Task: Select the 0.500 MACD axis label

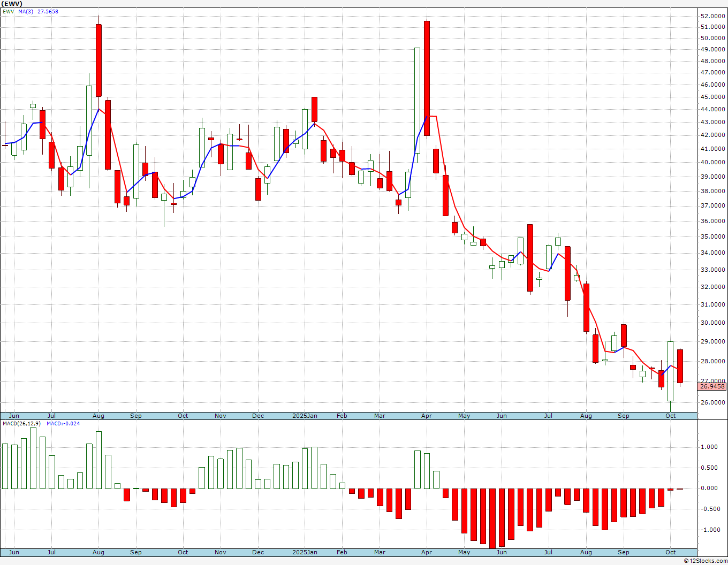Action: tap(708, 468)
